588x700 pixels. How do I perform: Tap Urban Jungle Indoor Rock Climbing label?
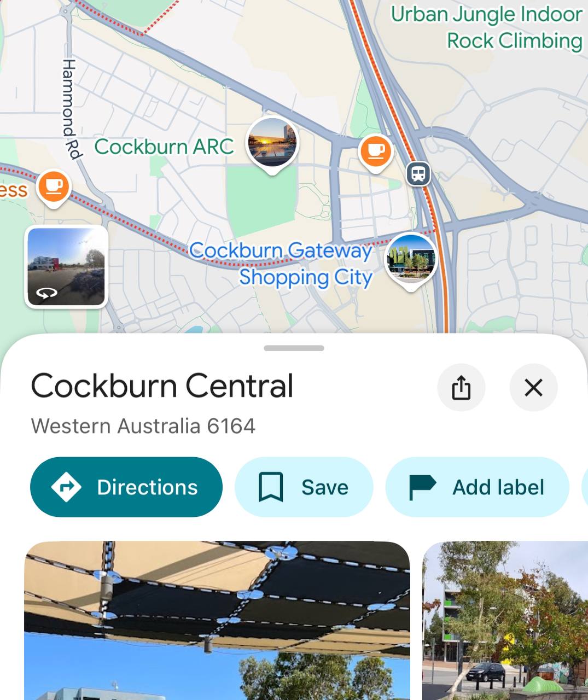click(x=487, y=27)
